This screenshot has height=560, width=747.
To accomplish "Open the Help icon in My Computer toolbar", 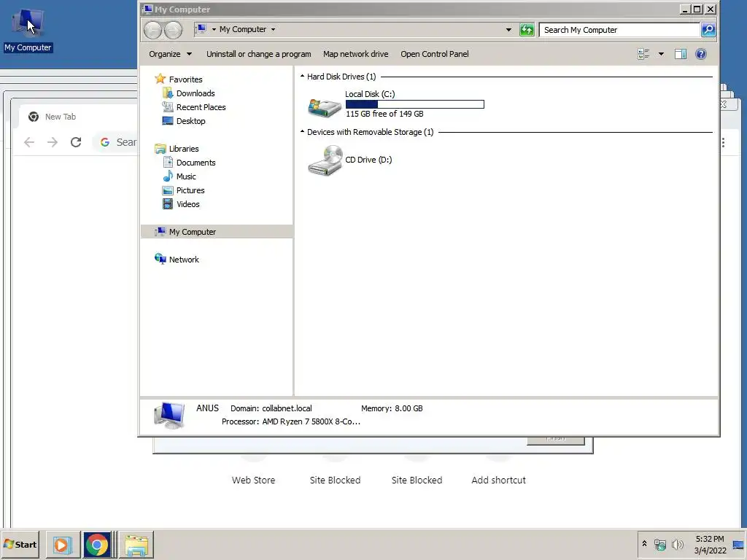I will 700,54.
